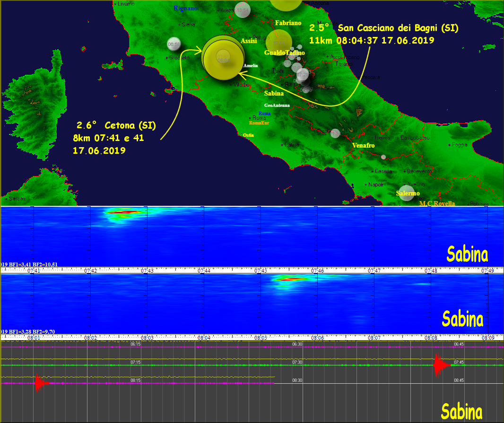This screenshot has width=504, height=423.
Task: Click the GualdoTadino station label
Action: pos(285,53)
